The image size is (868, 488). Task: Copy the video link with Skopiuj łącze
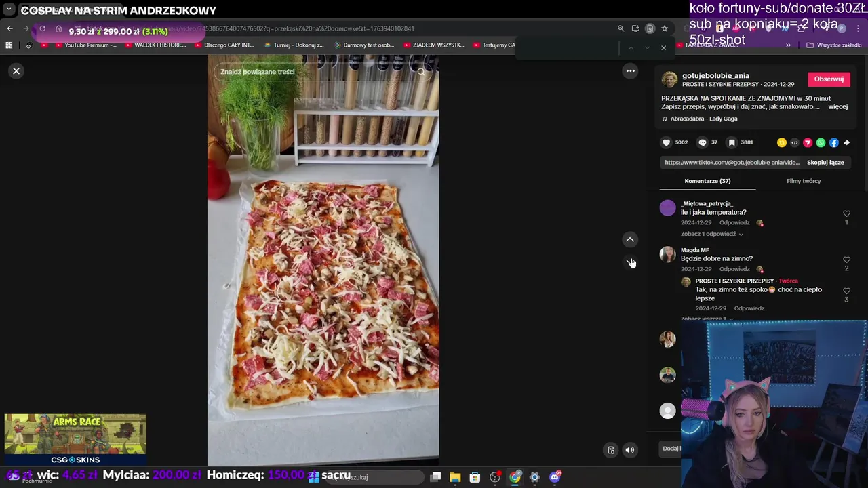(825, 163)
